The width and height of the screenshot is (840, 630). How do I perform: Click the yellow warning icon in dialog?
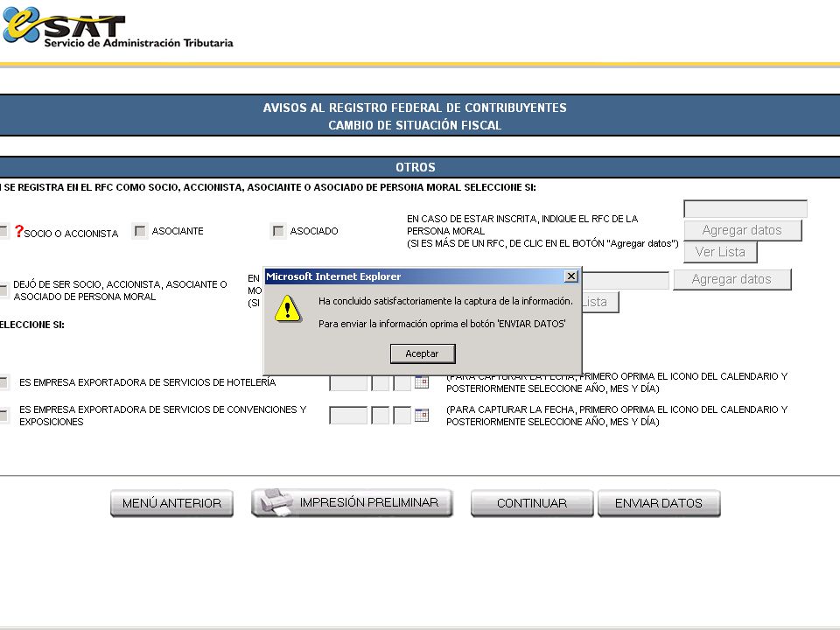(x=288, y=309)
